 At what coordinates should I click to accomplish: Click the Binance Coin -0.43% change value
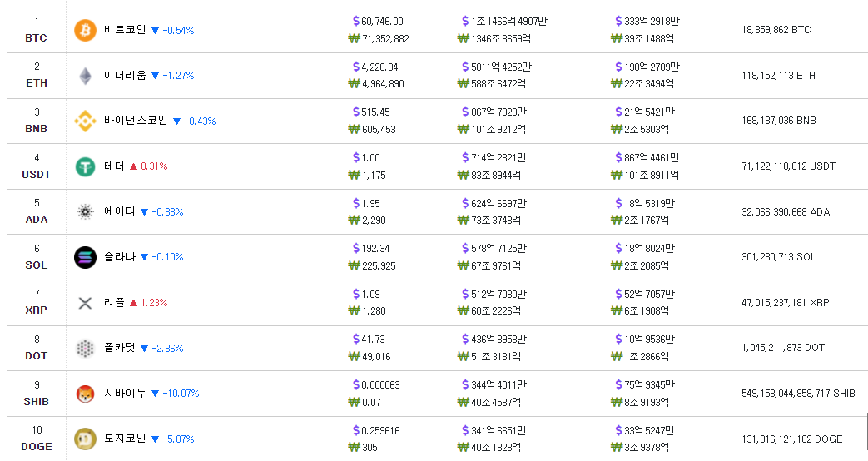point(200,121)
